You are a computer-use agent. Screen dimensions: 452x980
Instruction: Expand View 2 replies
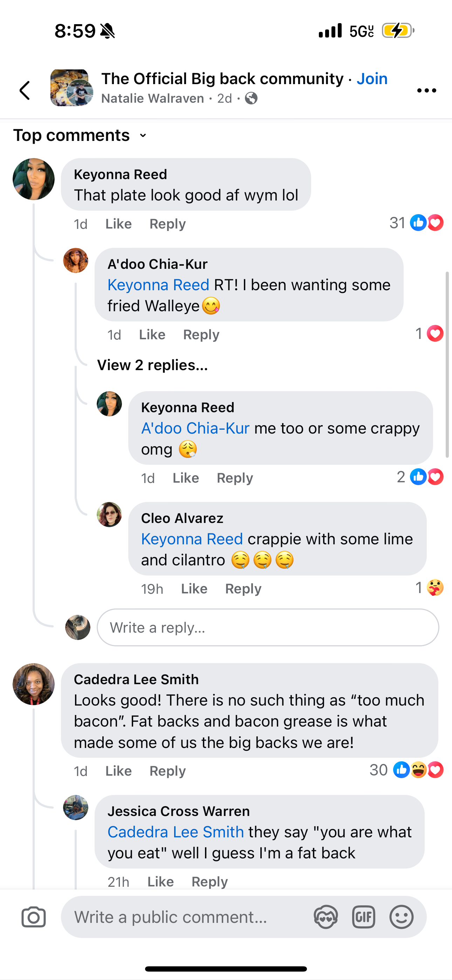[152, 365]
